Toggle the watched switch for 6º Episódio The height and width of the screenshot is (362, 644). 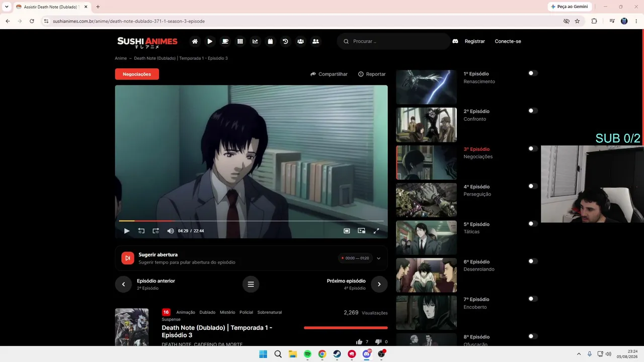click(x=533, y=261)
